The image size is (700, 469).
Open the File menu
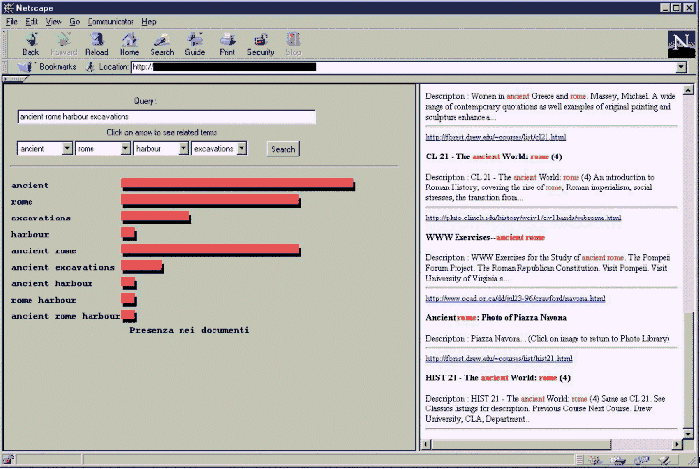tap(12, 21)
